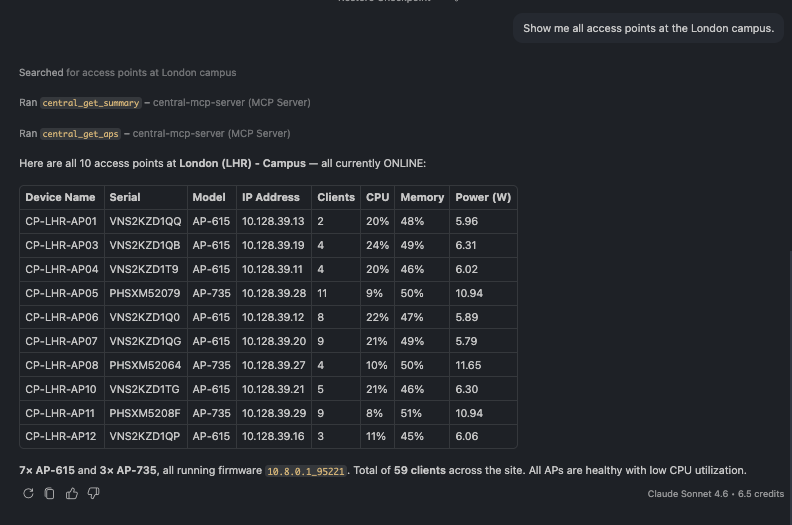Select the user message about London campus
Viewport: 792px width, 525px height.
click(x=648, y=28)
